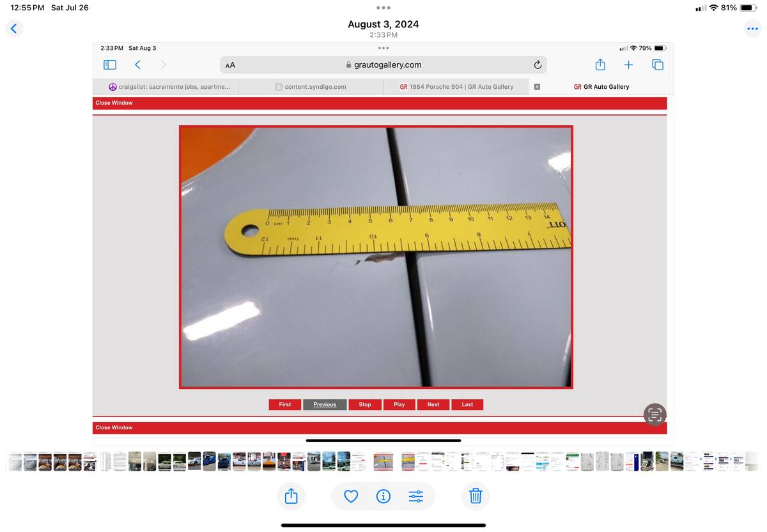
Task: Tap the multitasking dots above Safari's address bar
Action: point(383,48)
